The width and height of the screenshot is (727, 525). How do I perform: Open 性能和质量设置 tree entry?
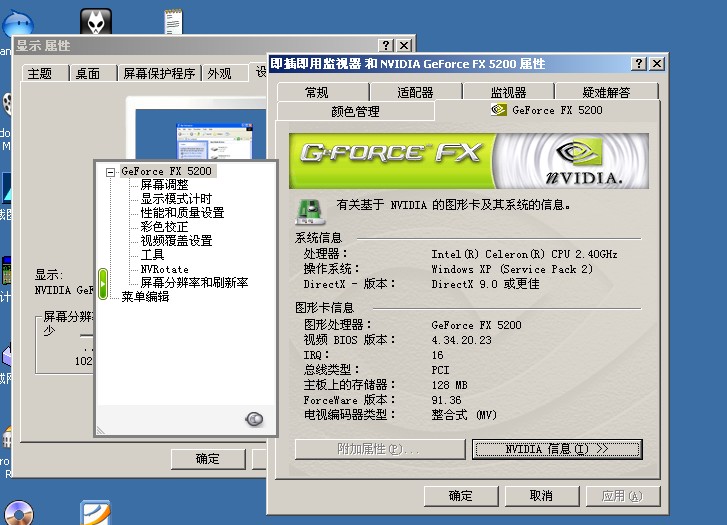[181, 213]
